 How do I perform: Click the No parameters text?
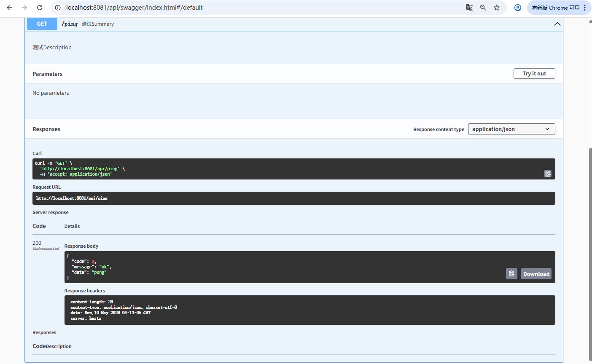click(51, 93)
